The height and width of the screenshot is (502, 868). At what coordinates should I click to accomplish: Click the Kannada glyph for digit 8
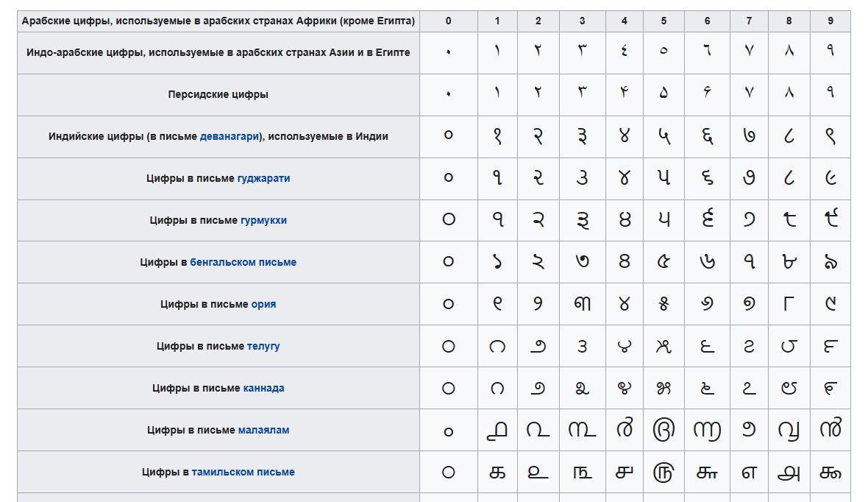(x=789, y=389)
